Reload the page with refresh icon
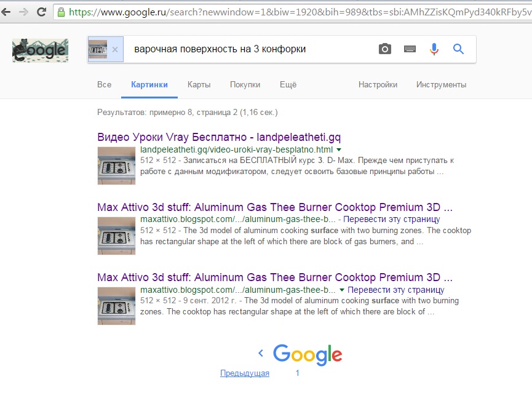 tap(41, 12)
